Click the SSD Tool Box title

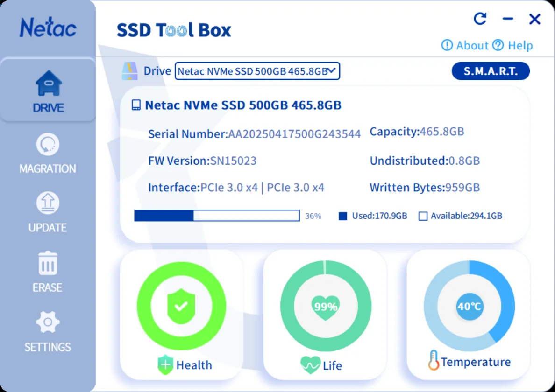(174, 30)
